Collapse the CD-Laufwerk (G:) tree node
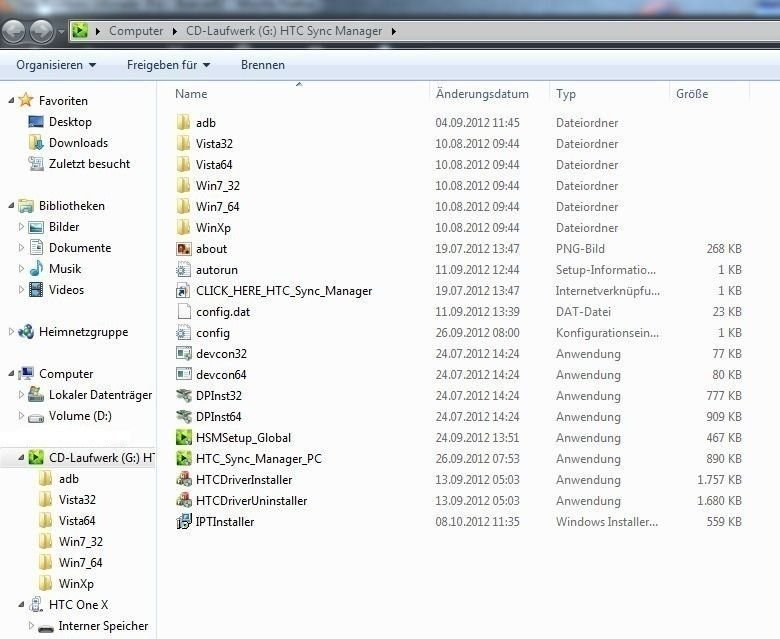Image resolution: width=780 pixels, height=639 pixels. 21,457
